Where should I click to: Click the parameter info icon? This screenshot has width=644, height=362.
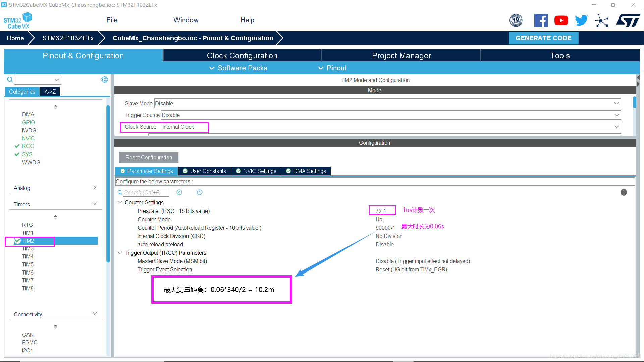(624, 192)
